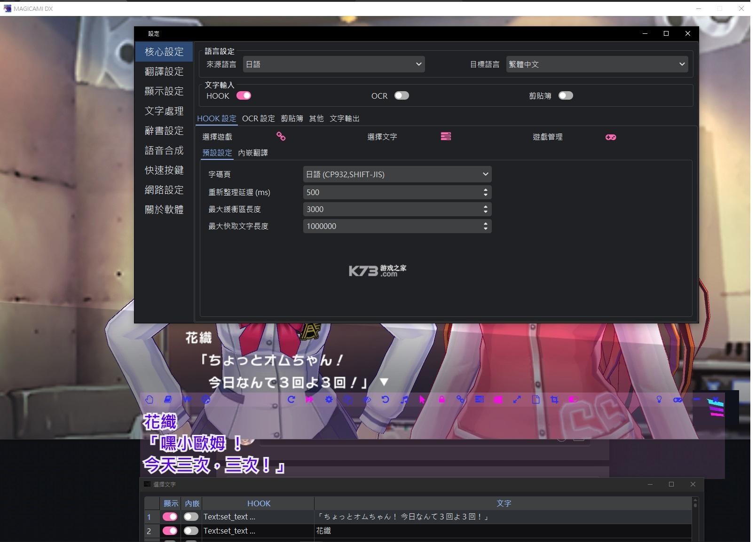Image resolution: width=756 pixels, height=542 pixels.
Task: Switch to the 文字輸出 tab
Action: tap(345, 118)
